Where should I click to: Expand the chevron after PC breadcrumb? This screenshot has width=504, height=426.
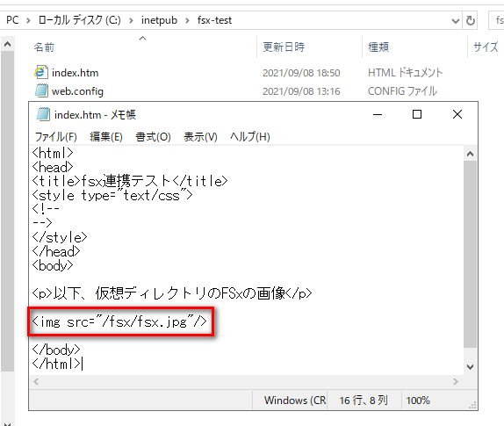(28, 21)
